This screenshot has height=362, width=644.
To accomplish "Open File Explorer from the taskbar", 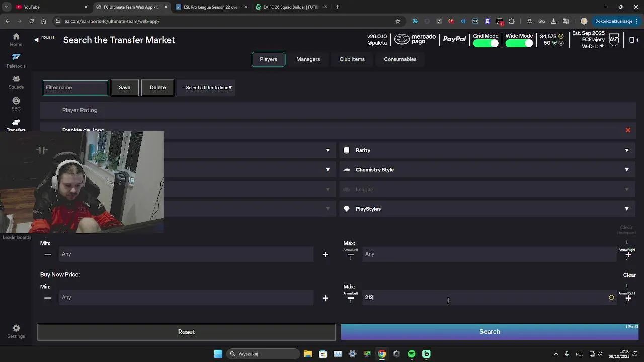I will 308,354.
